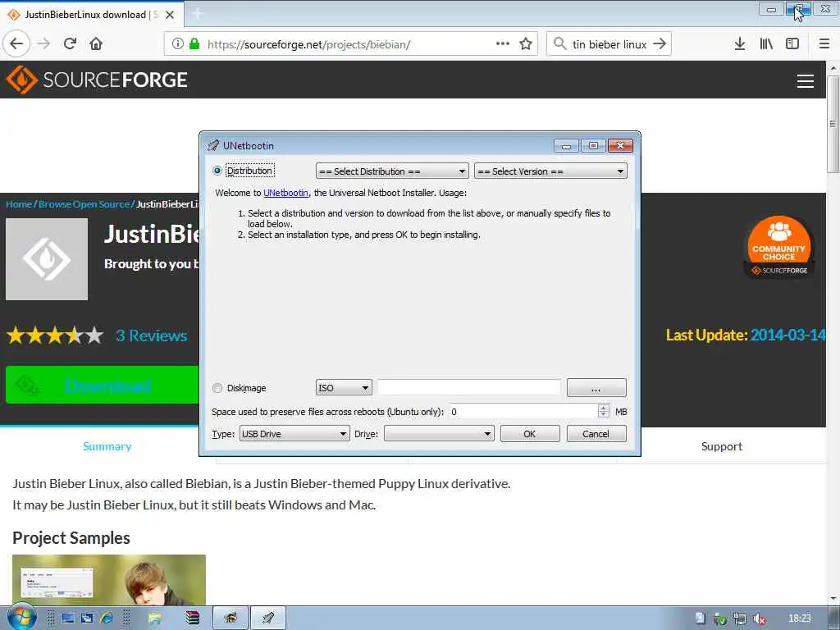Click the JustinBieberLinux browser tab

click(x=92, y=15)
